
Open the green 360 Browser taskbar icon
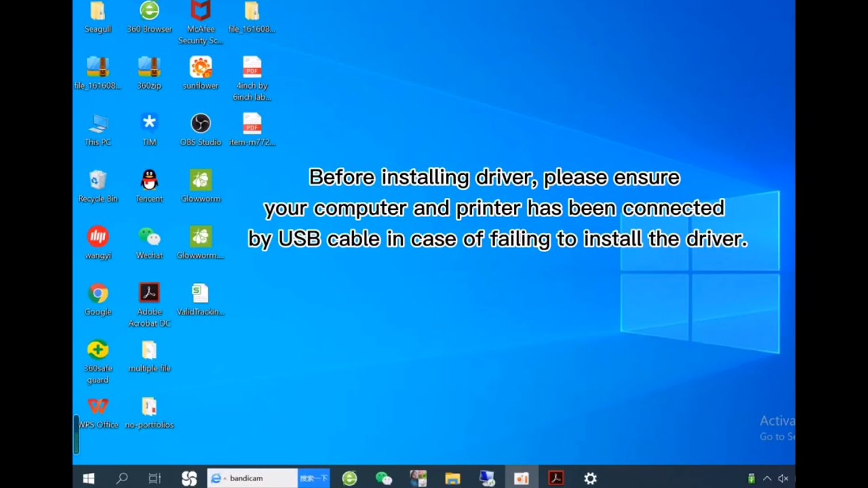tap(349, 479)
